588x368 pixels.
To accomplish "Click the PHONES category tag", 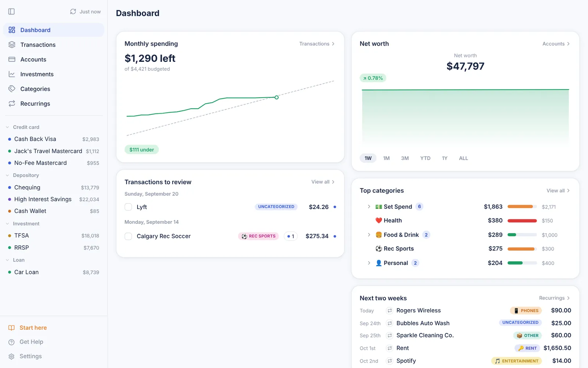I will [526, 311].
